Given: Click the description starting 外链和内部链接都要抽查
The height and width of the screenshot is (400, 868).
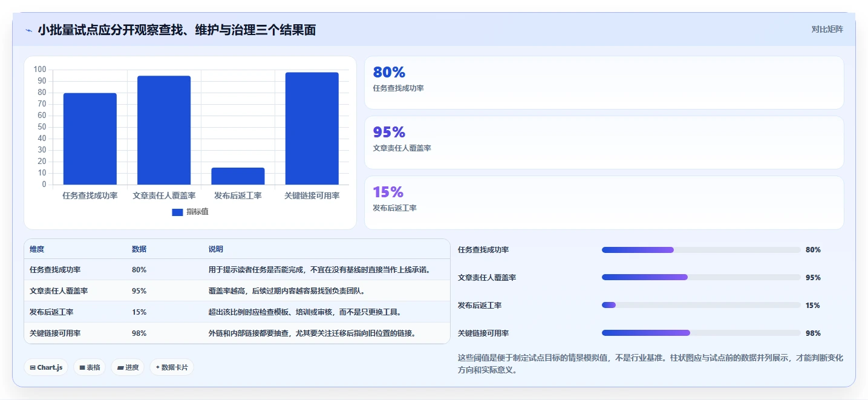Looking at the screenshot, I should 313,333.
